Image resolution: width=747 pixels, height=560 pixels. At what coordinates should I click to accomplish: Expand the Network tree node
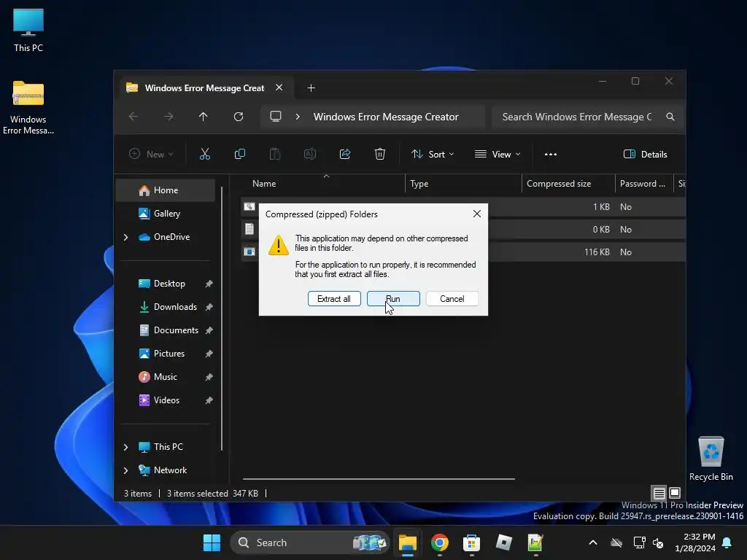[x=125, y=470]
